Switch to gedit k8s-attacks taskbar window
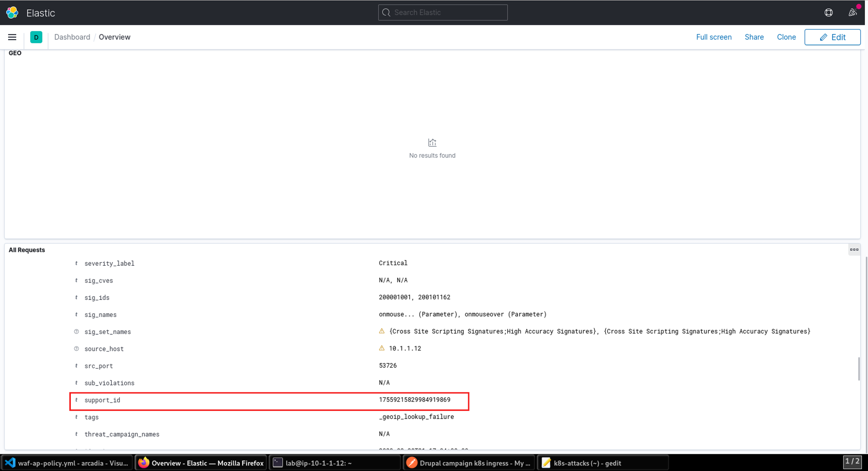The height and width of the screenshot is (471, 868). click(x=603, y=463)
